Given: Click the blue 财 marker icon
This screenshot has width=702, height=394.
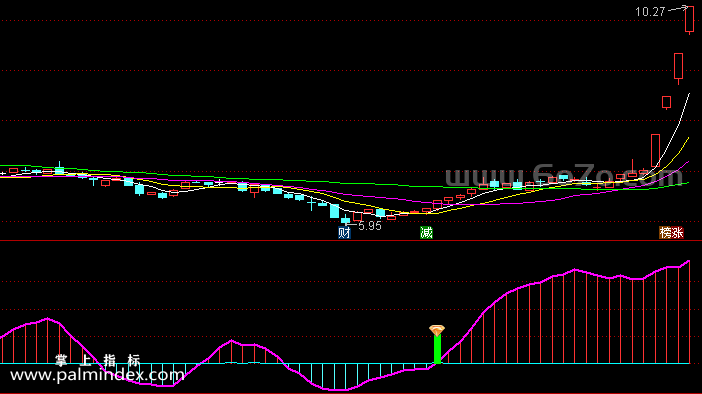Looking at the screenshot, I should click(x=344, y=233).
